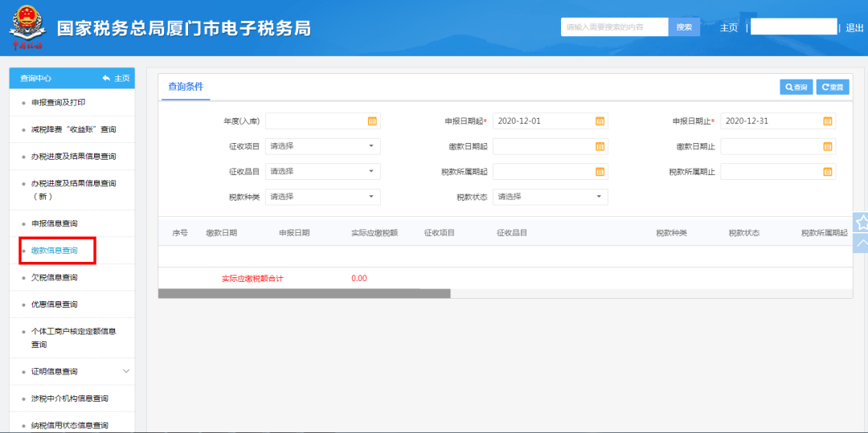Viewport: 868px width, 433px height.
Task: Click the 查询 search button
Action: tap(796, 88)
